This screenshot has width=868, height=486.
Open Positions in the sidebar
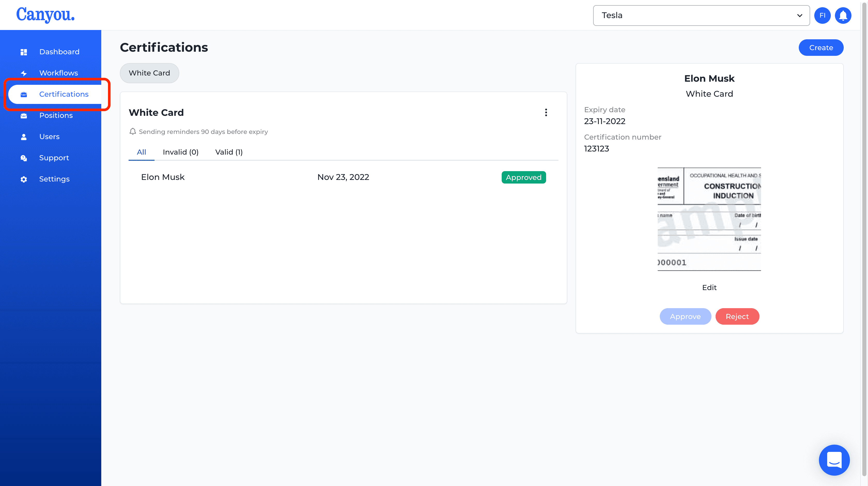56,116
